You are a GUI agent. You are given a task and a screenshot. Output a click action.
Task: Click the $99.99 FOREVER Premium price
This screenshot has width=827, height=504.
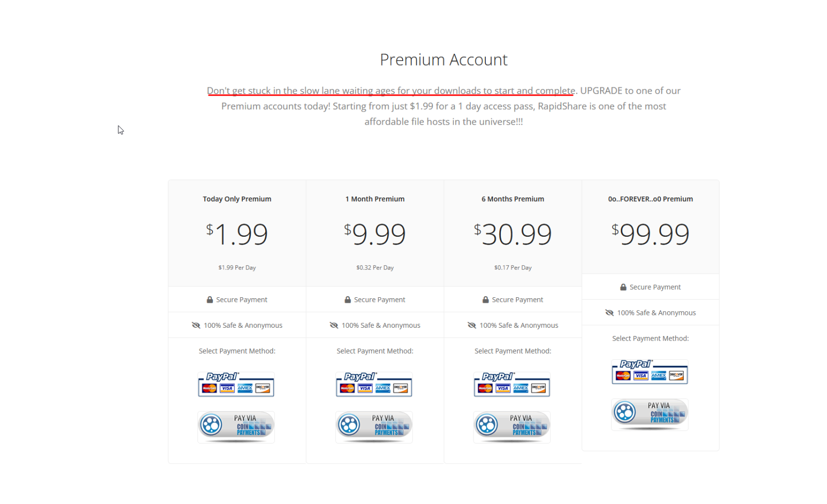pos(650,234)
